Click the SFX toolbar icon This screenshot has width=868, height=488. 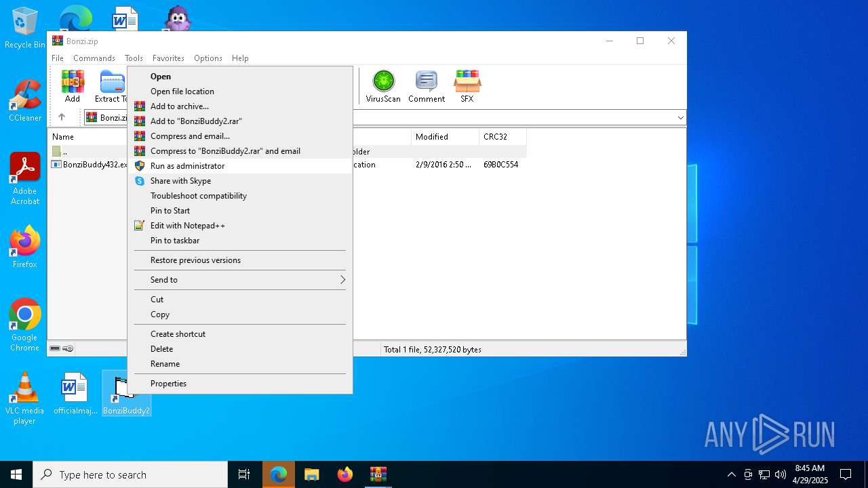(467, 86)
